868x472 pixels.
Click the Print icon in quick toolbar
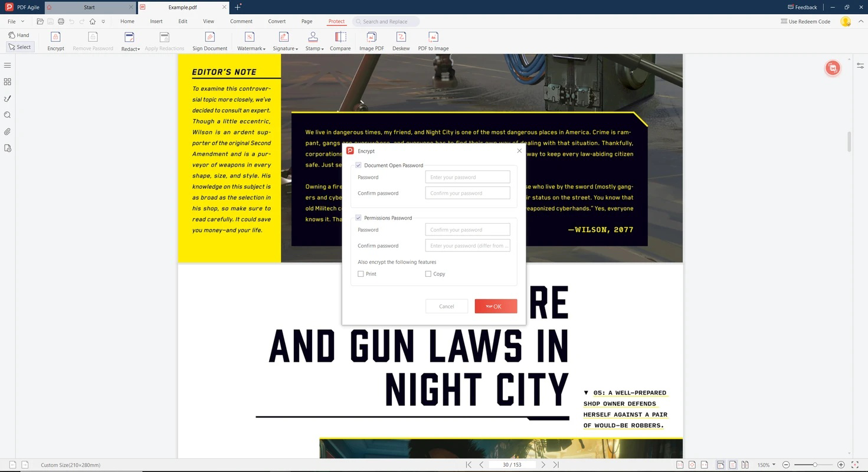61,21
